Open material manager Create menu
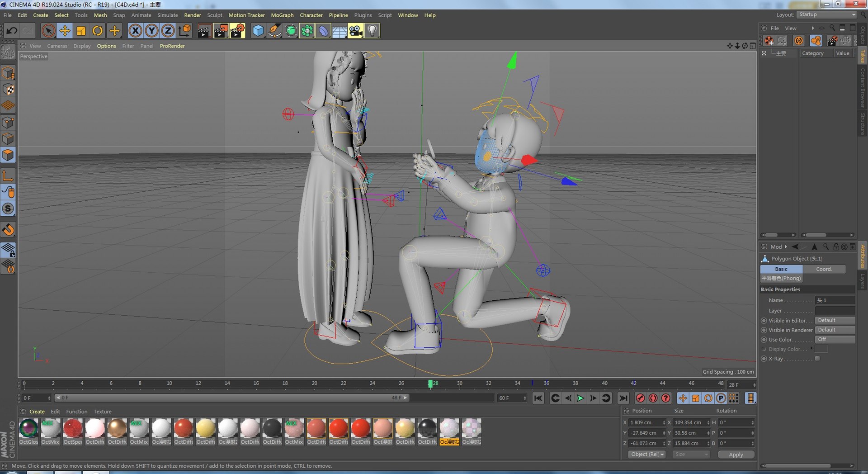 pos(37,412)
